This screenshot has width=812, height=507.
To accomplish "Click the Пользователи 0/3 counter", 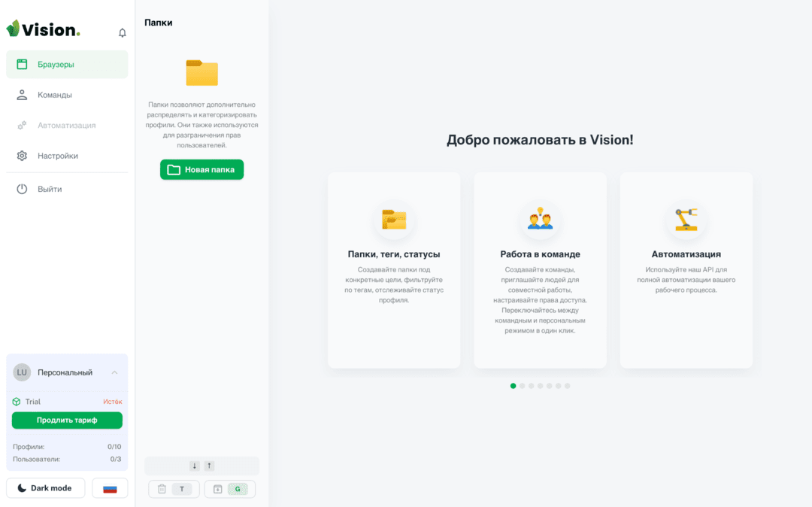I will pyautogui.click(x=67, y=459).
